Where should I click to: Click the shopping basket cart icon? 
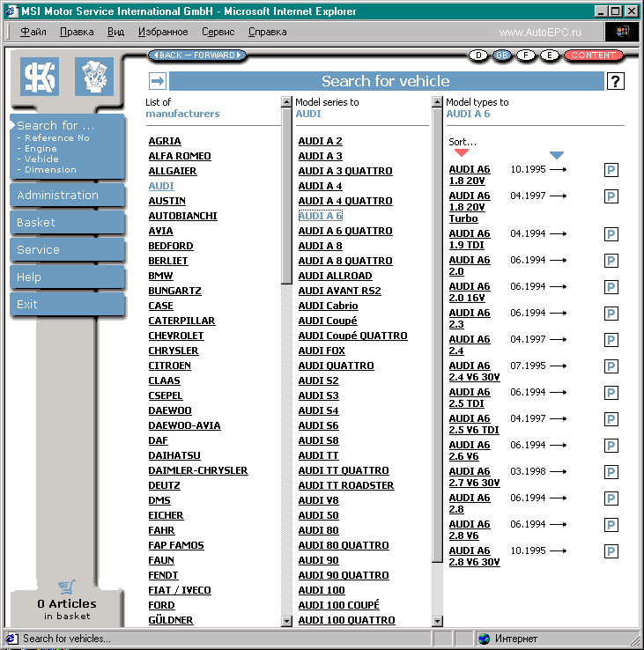click(66, 587)
